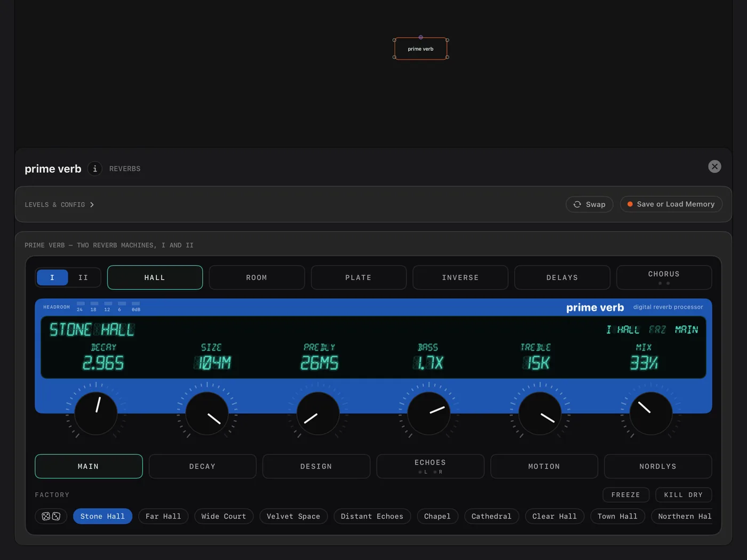
Task: Click the treble value 15K
Action: [x=536, y=363]
